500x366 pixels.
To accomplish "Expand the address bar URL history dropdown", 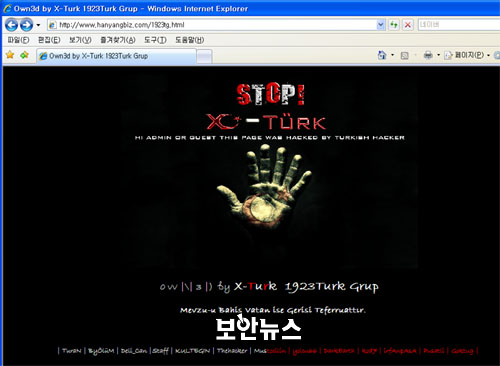I will [381, 25].
